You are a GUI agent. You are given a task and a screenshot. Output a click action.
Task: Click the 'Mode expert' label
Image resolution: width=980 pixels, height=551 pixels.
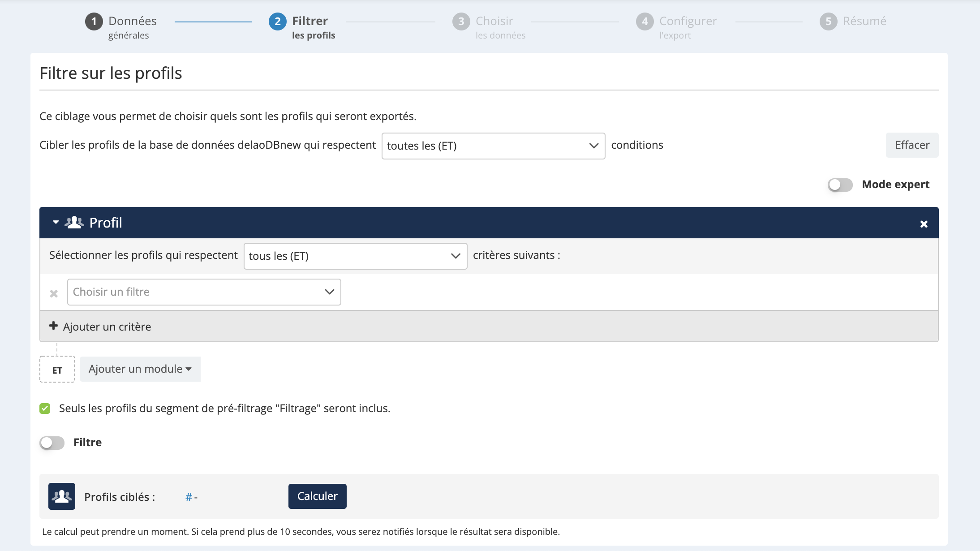(x=895, y=185)
